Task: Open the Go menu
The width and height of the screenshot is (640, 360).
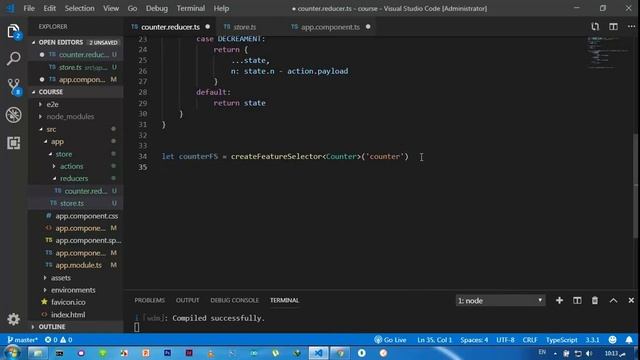Action: pos(132,8)
